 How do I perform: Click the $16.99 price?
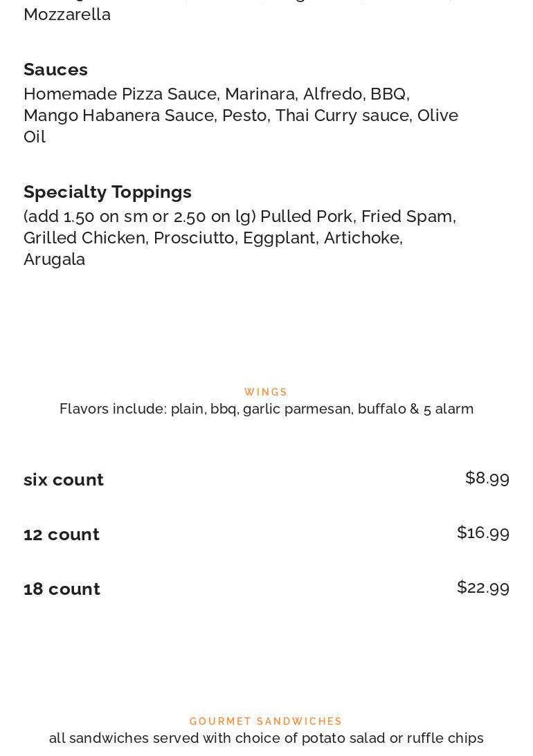pos(483,533)
